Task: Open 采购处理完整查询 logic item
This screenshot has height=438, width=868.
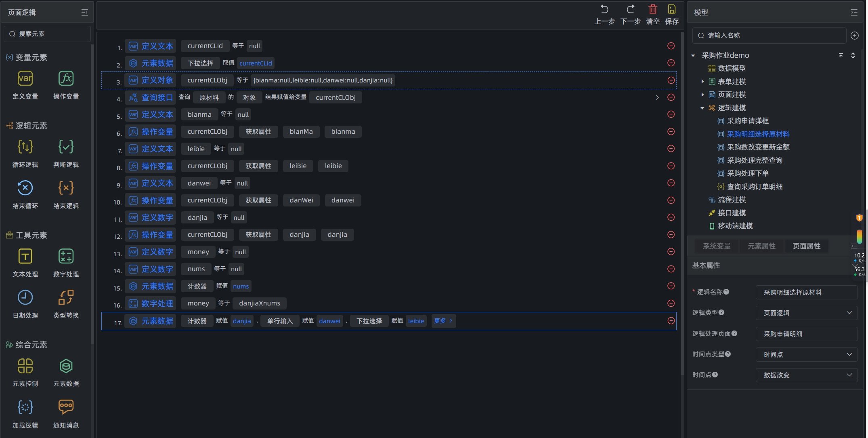Action: 755,160
